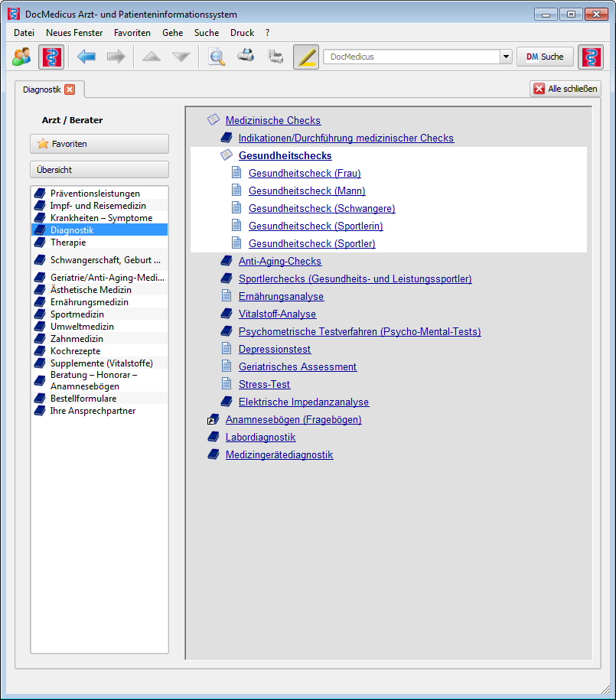Click document icon beside Gesundheitscheck (Sportlerin)
The height and width of the screenshot is (700, 616).
coord(236,226)
